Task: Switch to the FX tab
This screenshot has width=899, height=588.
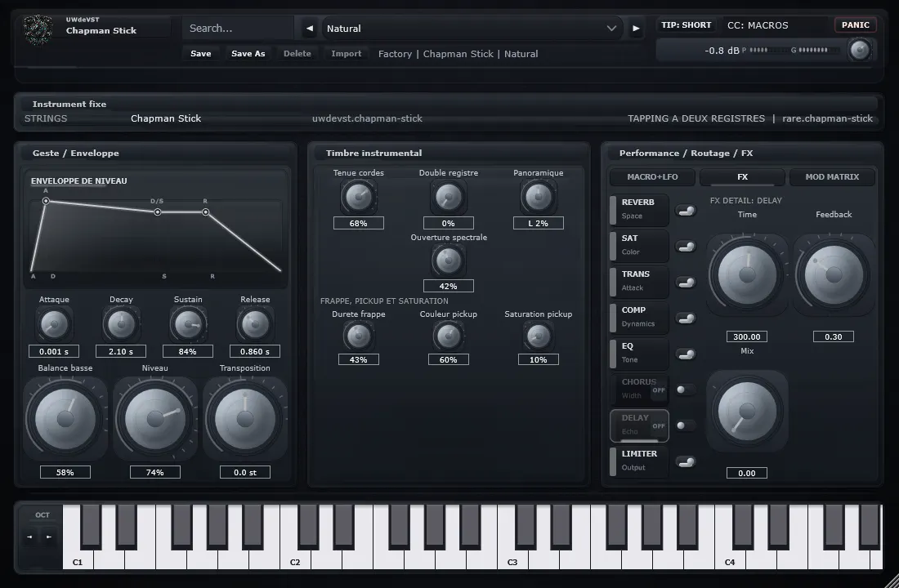Action: point(742,176)
